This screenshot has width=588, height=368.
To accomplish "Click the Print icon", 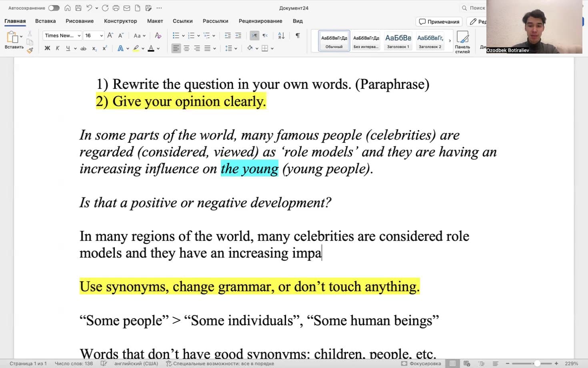I will click(x=116, y=8).
